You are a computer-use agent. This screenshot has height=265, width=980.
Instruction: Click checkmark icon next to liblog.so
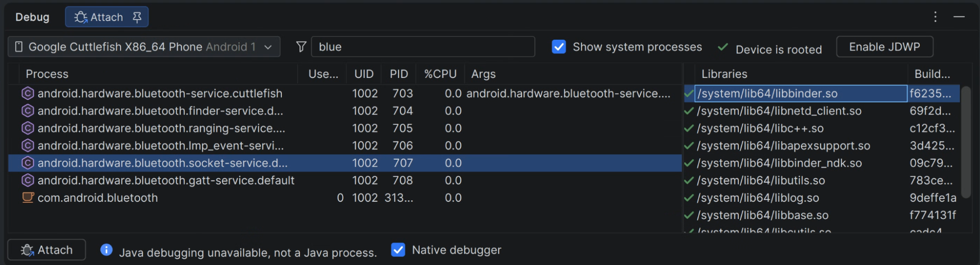coord(689,198)
